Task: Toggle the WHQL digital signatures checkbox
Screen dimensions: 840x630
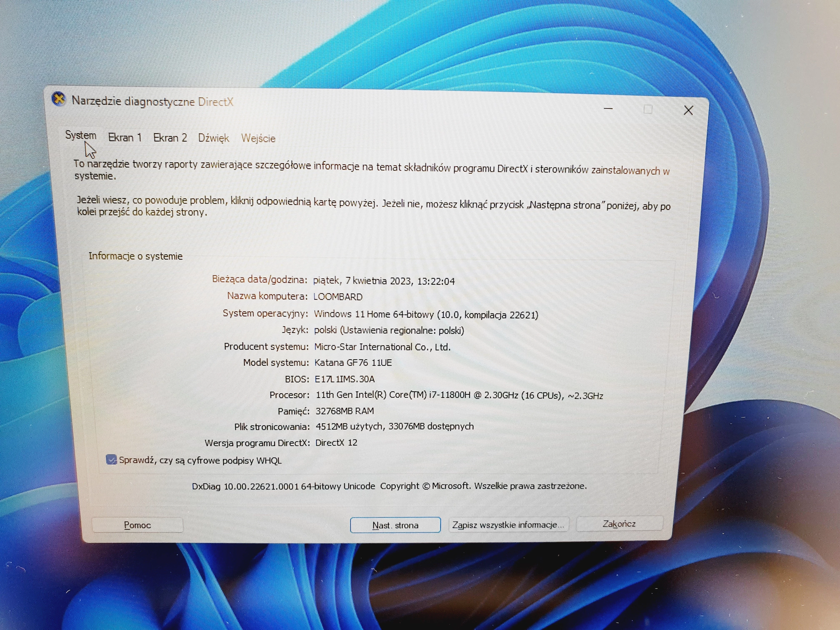Action: 111,460
